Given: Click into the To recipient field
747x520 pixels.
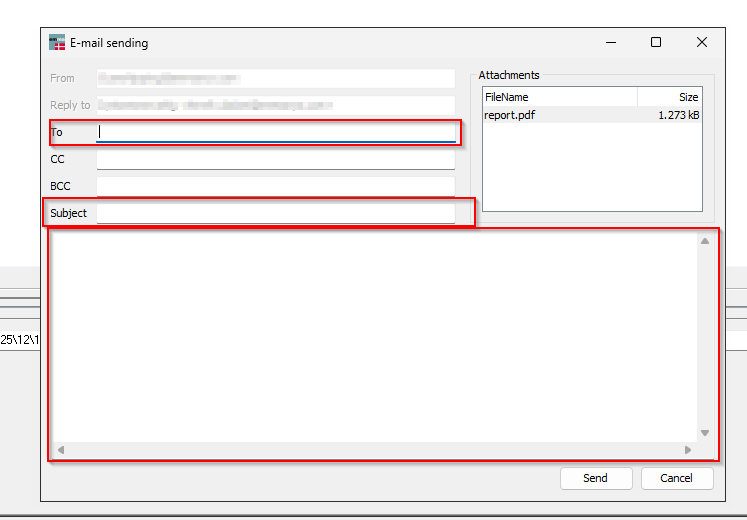Looking at the screenshot, I should (x=275, y=132).
